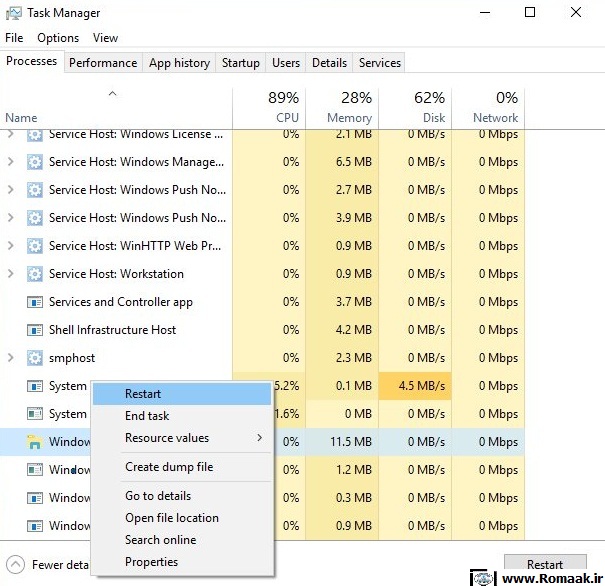Switch to the Startup tab

point(240,63)
